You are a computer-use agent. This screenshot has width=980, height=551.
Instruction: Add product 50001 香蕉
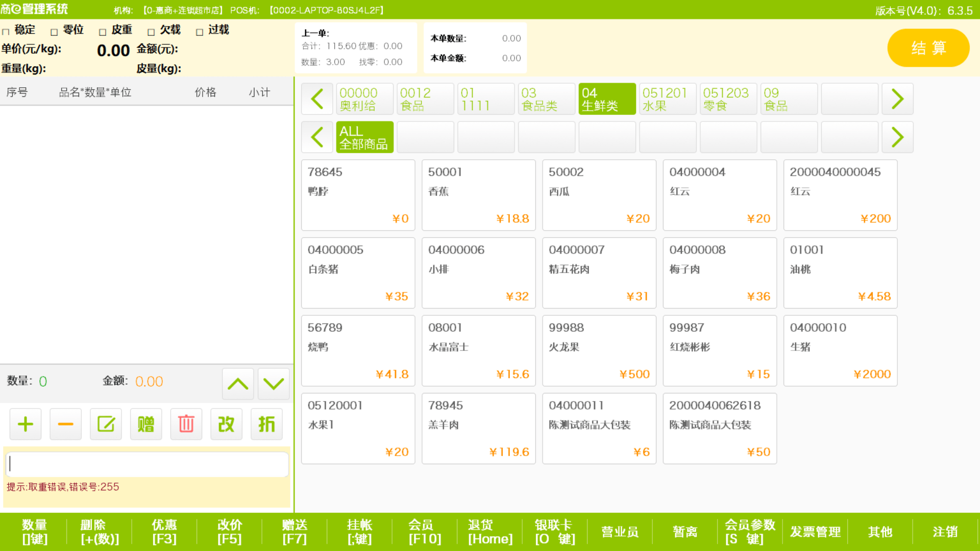coord(478,195)
